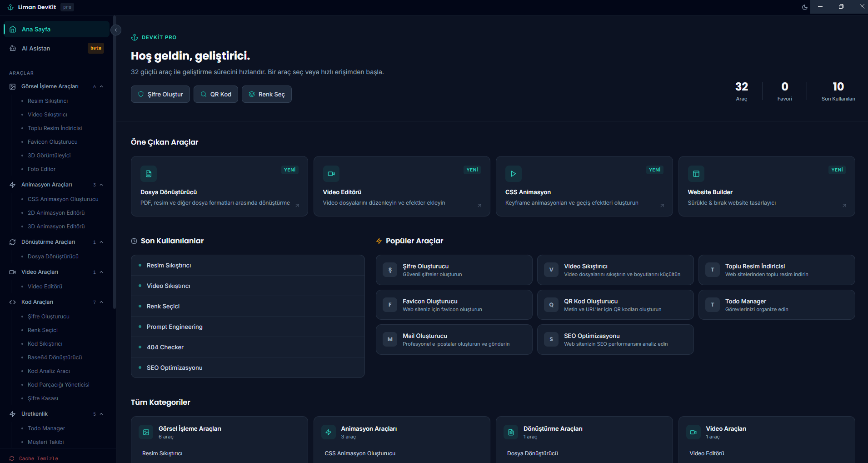
Task: Collapse the sidebar with the arrow button
Action: point(116,30)
